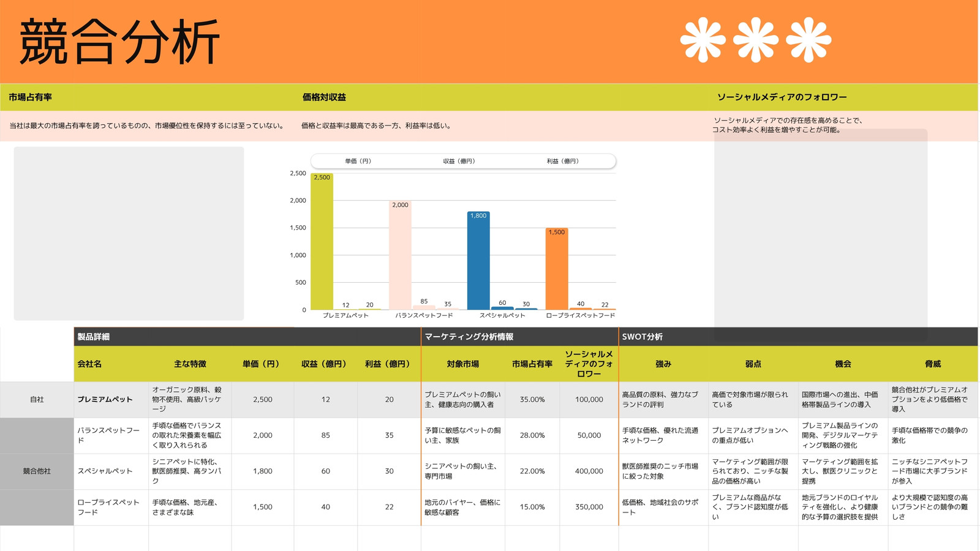The height and width of the screenshot is (551, 980).
Task: Click the 利益（億円） chart legend item
Action: click(x=562, y=161)
